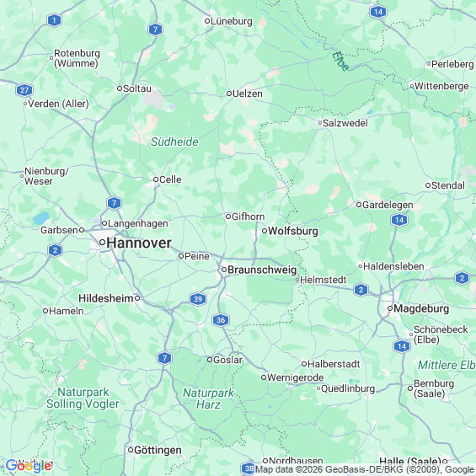Click the Naturpark Harz label

[x=208, y=398]
